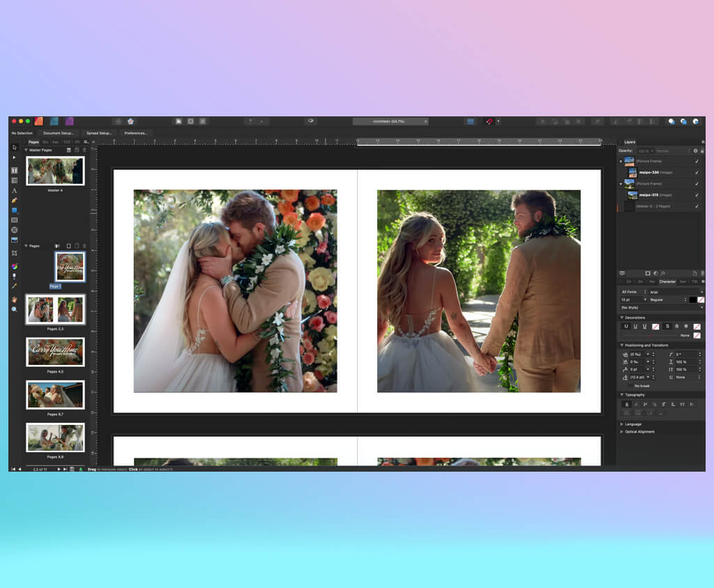Toggle the Underline U decoration button
The image size is (714, 588).
coord(626,326)
